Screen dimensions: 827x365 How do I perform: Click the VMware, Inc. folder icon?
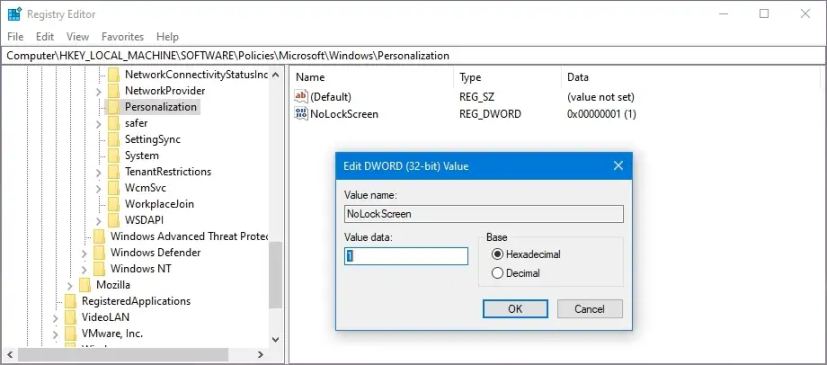click(71, 333)
